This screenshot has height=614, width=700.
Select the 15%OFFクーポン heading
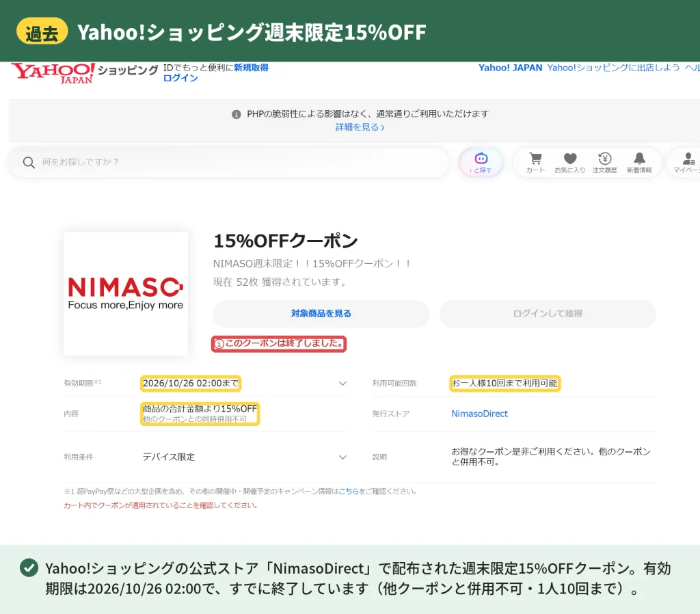point(286,241)
